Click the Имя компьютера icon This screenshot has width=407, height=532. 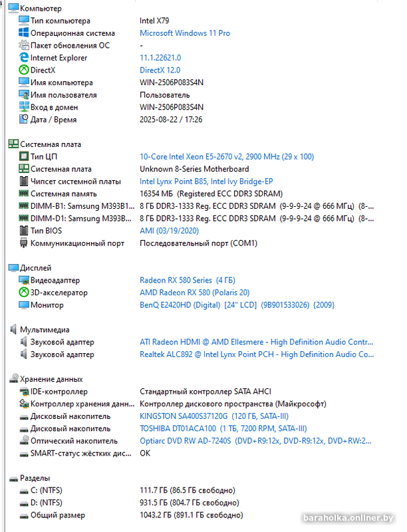click(x=24, y=82)
